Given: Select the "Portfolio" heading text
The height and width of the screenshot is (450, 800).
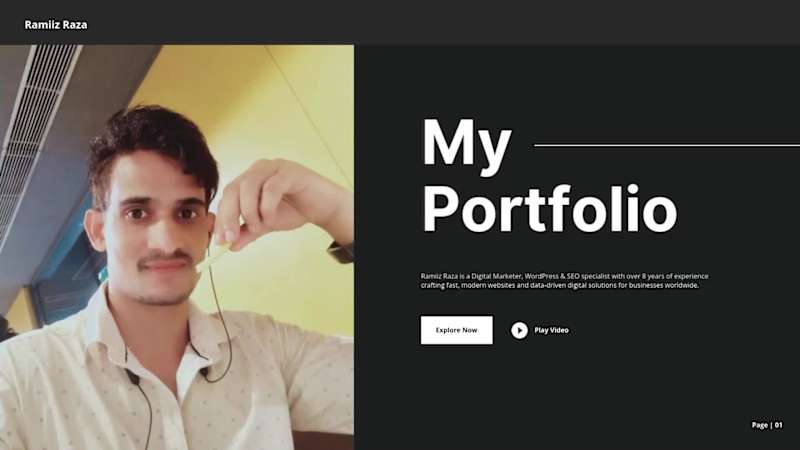Looking at the screenshot, I should click(x=549, y=208).
